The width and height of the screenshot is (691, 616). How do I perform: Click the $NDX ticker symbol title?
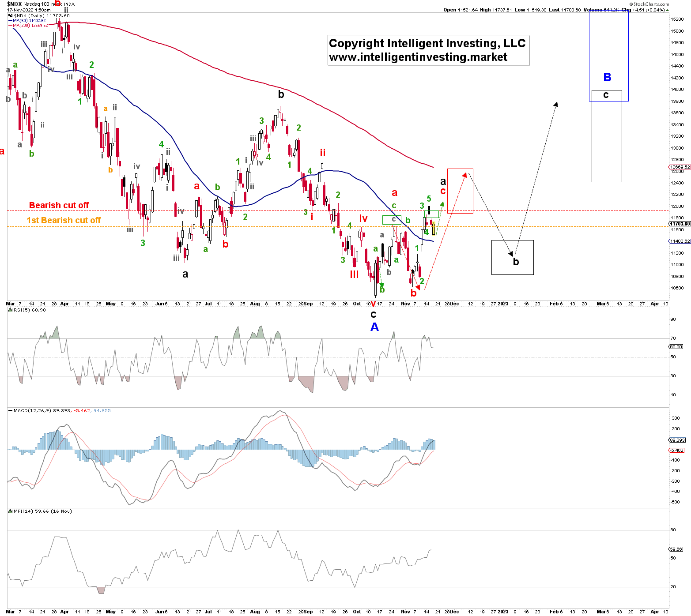14,4
